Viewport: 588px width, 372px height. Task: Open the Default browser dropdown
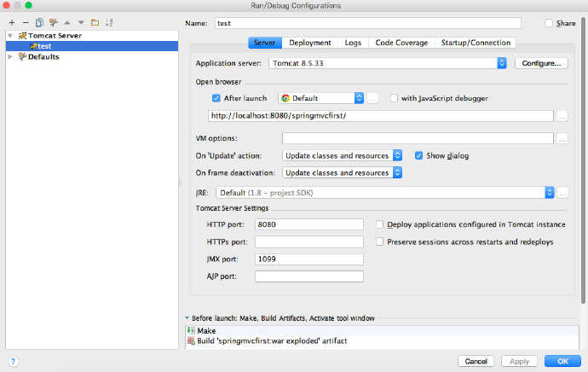[x=320, y=98]
